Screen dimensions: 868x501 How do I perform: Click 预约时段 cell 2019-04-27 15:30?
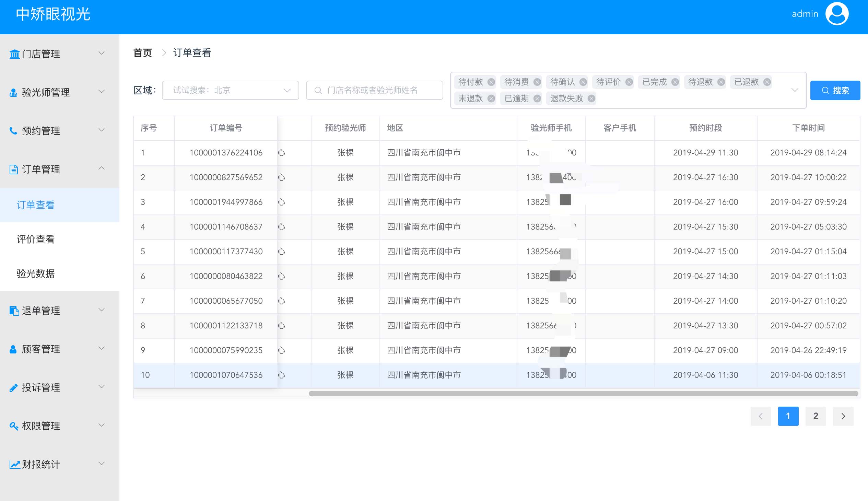point(705,227)
